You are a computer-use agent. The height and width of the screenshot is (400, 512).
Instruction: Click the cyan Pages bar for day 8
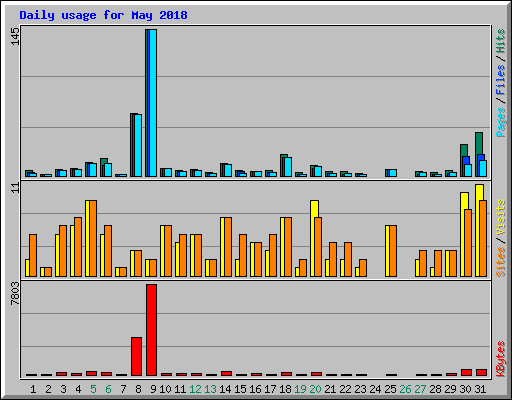(x=138, y=145)
